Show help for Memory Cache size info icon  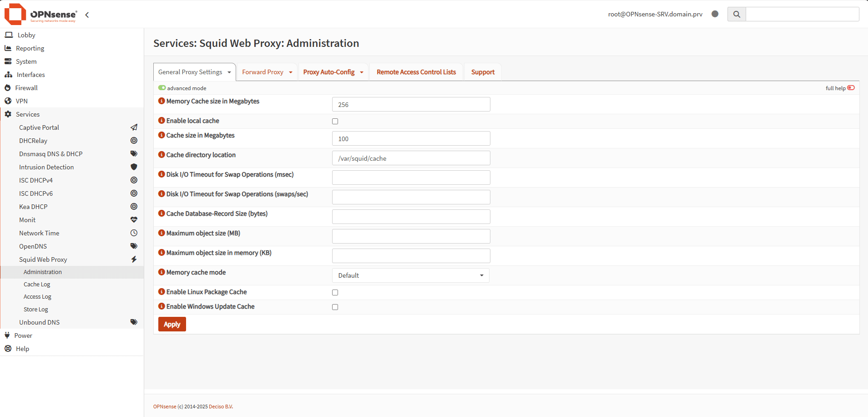point(161,101)
